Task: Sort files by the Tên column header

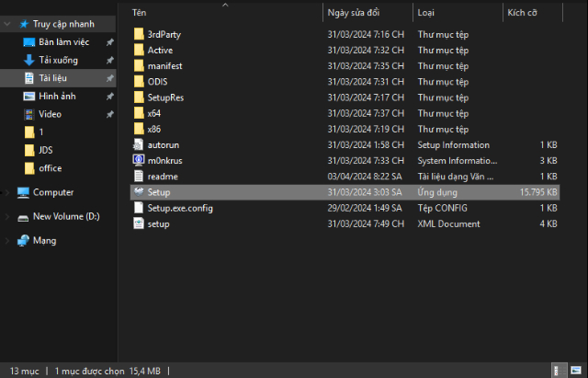Action: click(x=139, y=14)
